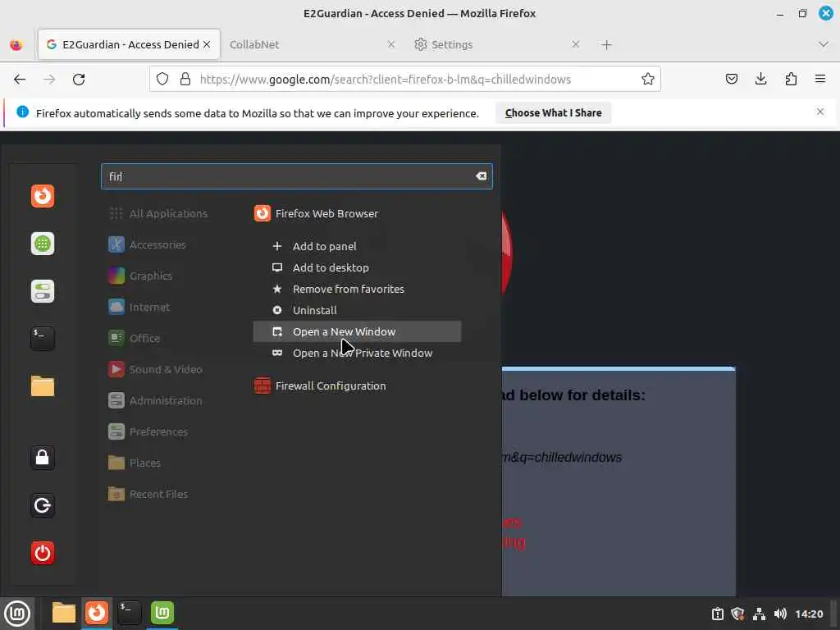Close the Settings tab
Image resolution: width=840 pixels, height=630 pixels.
[575, 44]
